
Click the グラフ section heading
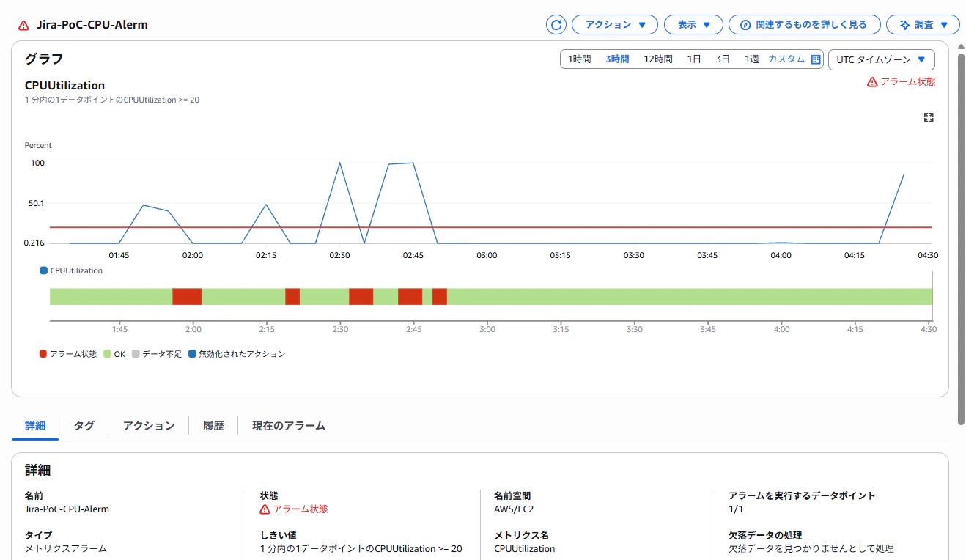point(44,59)
